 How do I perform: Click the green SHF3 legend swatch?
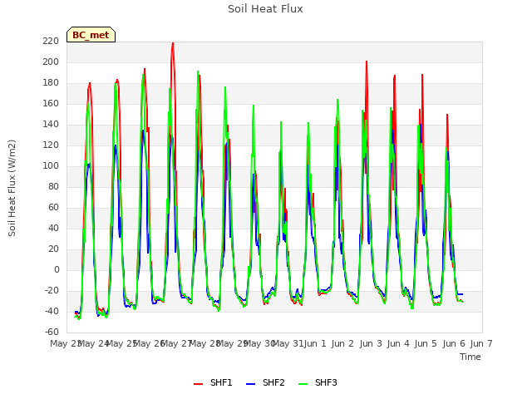(x=303, y=384)
